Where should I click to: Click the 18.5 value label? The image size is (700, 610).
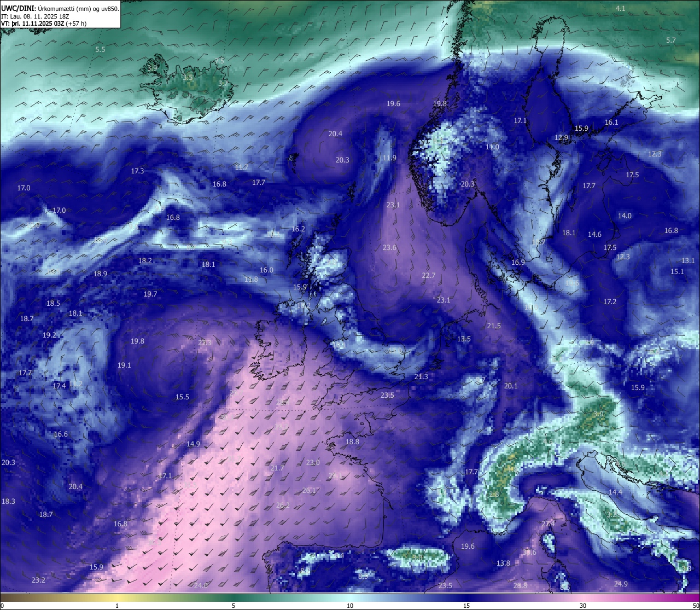pyautogui.click(x=53, y=304)
